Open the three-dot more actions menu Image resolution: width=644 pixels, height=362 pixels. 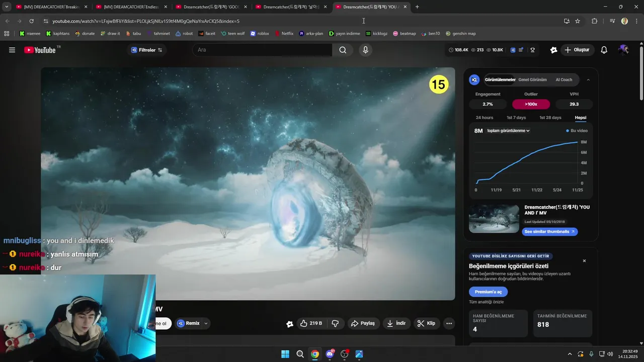tap(449, 323)
